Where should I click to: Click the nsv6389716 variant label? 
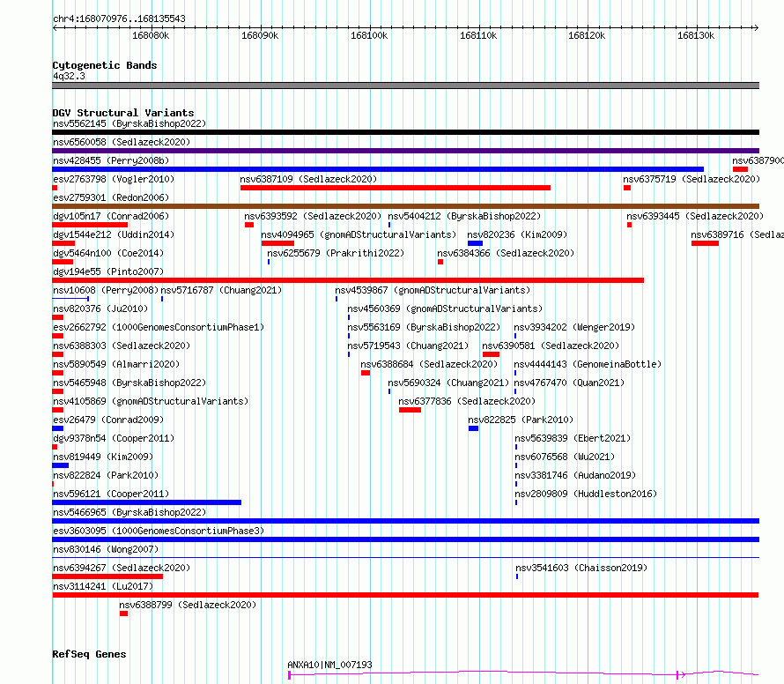(737, 234)
